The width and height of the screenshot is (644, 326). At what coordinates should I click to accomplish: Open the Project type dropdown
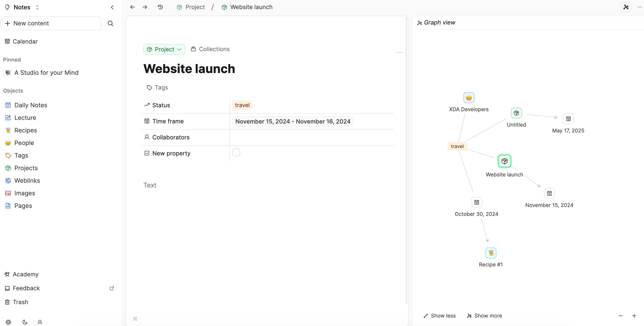pyautogui.click(x=164, y=49)
